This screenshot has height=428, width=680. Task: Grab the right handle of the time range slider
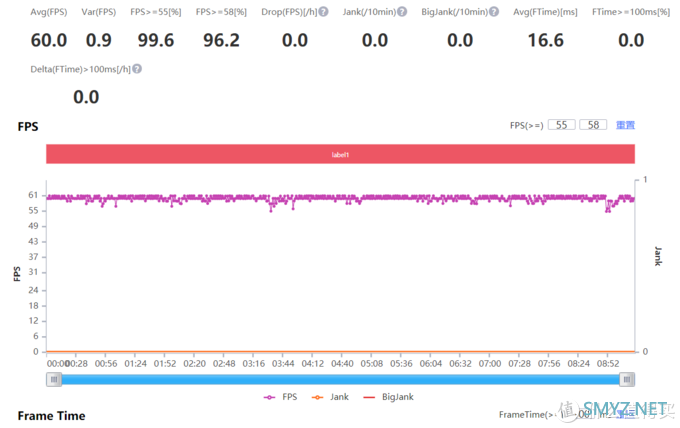pos(627,380)
